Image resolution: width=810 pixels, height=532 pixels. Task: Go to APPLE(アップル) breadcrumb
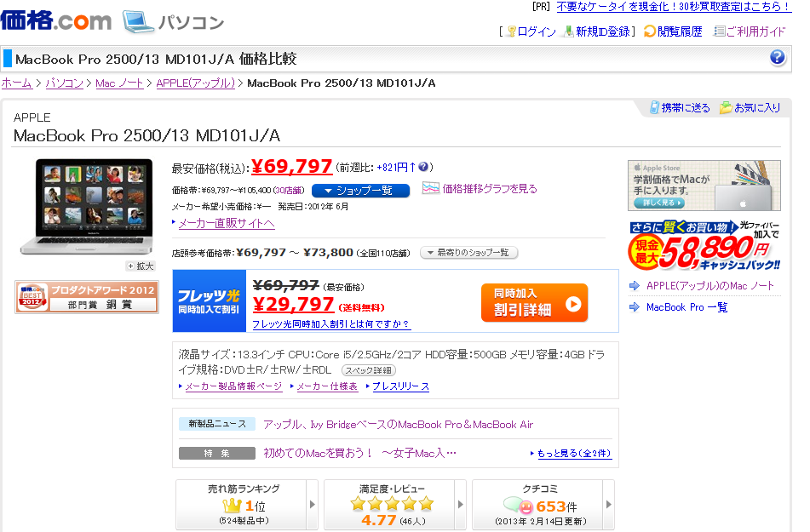(x=195, y=83)
